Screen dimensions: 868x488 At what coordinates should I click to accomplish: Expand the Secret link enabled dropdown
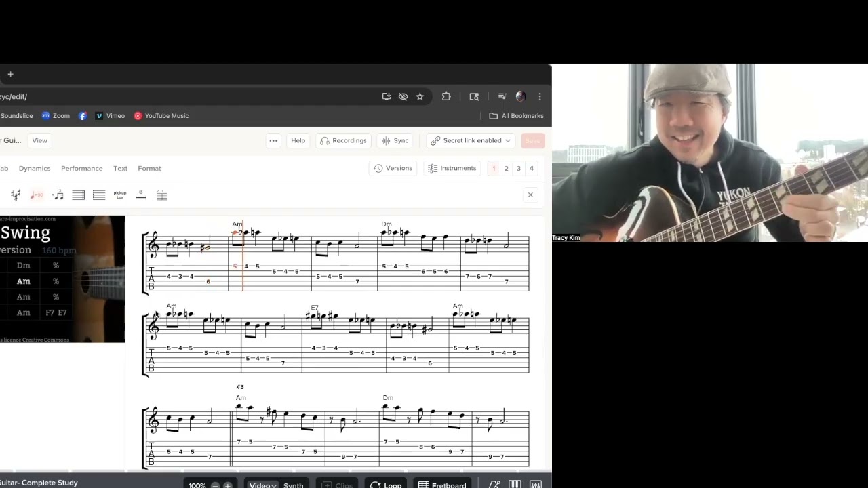tap(471, 140)
